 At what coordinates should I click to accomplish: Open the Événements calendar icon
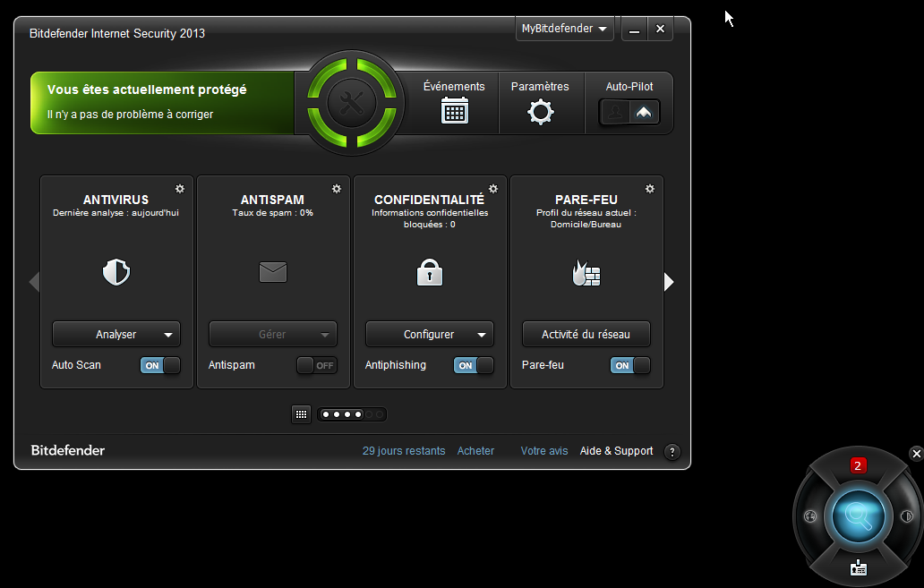tap(454, 111)
